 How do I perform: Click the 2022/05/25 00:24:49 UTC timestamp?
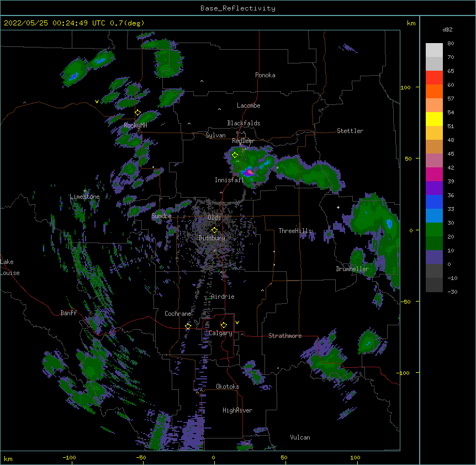(55, 23)
